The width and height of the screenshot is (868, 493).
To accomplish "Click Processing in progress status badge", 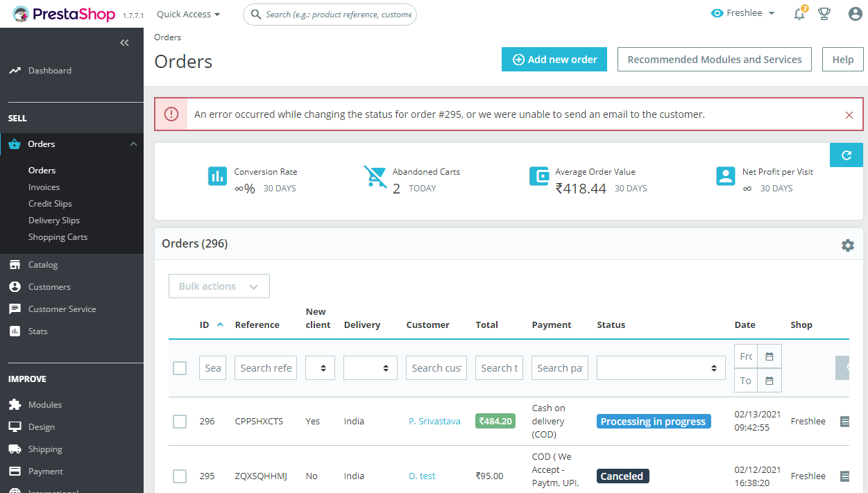I will coord(654,422).
